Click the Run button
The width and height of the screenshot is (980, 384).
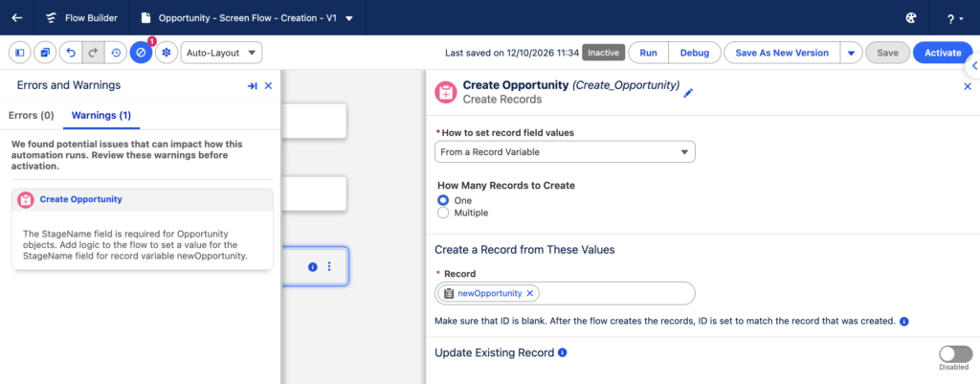click(x=648, y=53)
